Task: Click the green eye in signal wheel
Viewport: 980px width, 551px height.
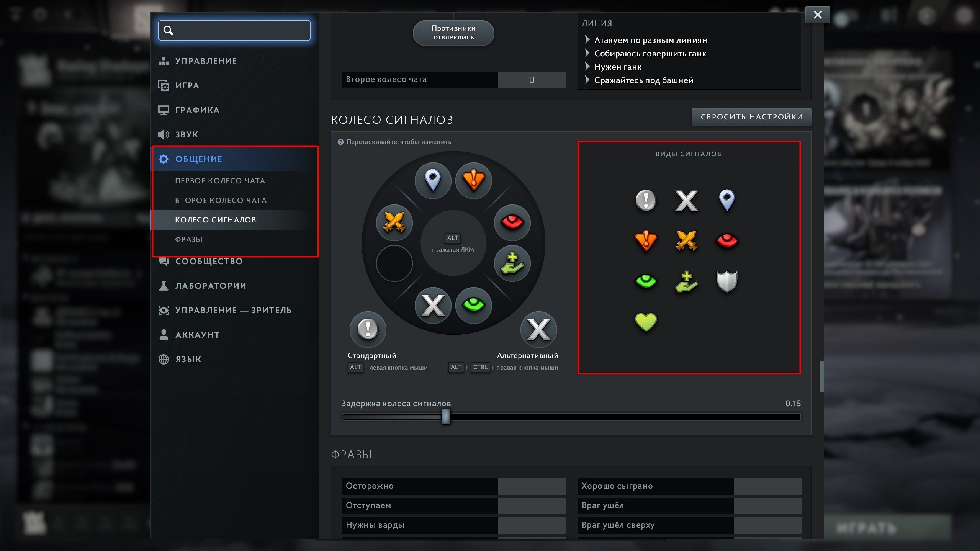Action: click(x=474, y=305)
